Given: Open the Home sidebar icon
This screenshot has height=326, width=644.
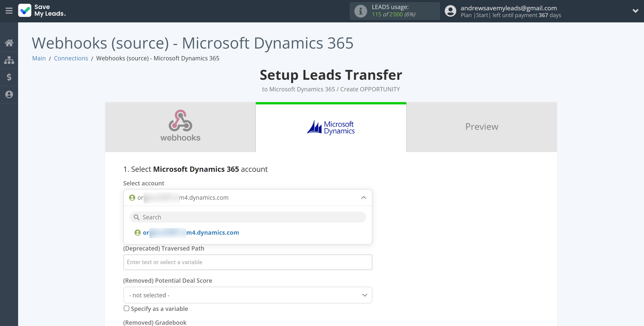Looking at the screenshot, I should (9, 43).
